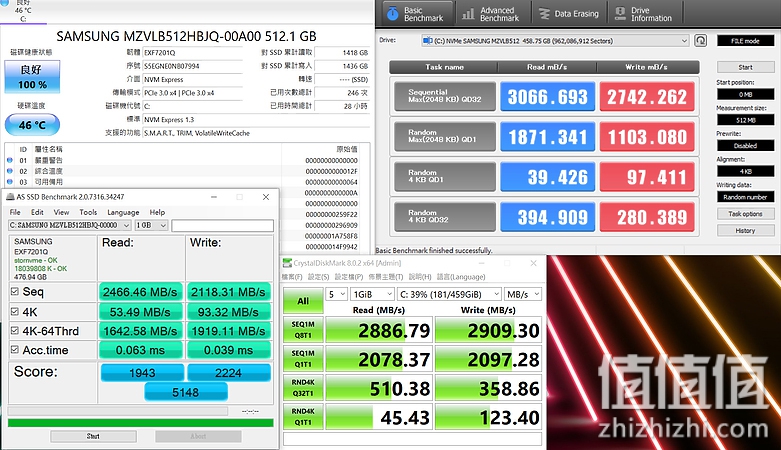Change Measurement size 512 MB setting
The image size is (781, 450).
click(x=745, y=120)
